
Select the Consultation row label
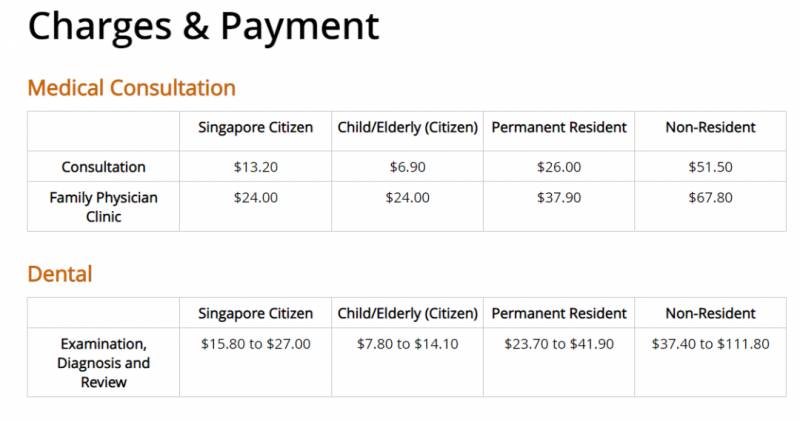(x=103, y=167)
